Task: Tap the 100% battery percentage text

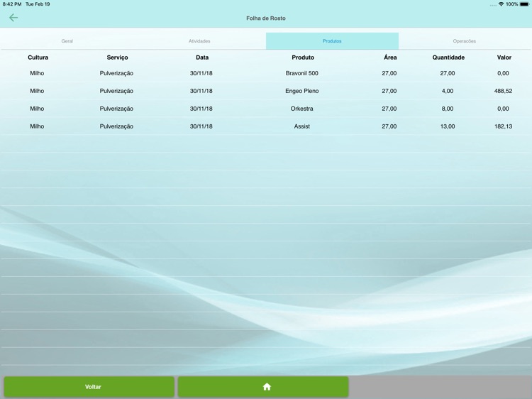Action: click(512, 4)
